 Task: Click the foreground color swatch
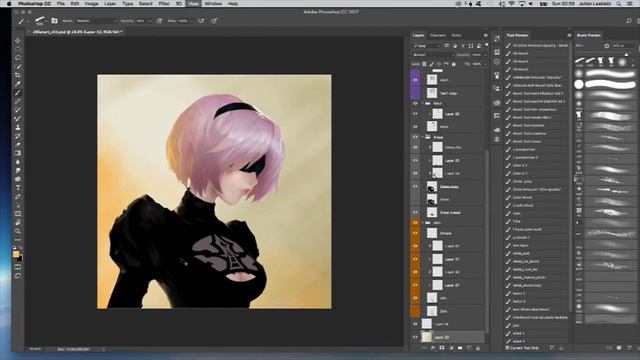coord(16,254)
